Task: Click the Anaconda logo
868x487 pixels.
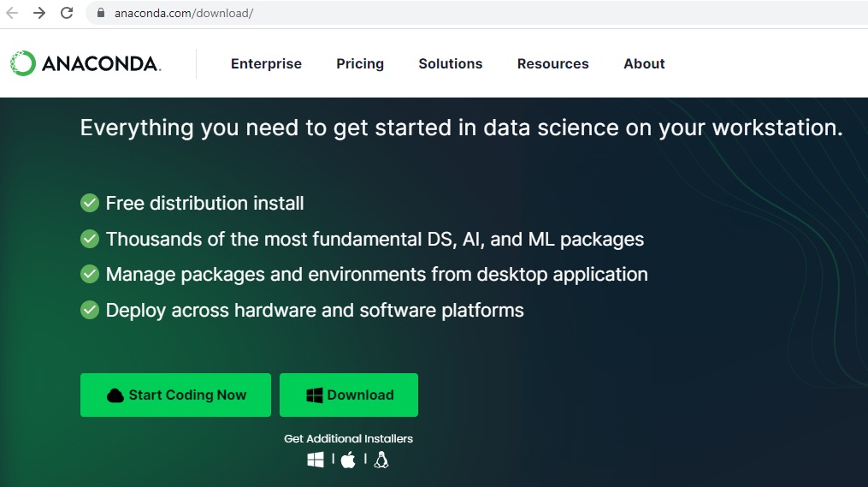Action: (86, 63)
